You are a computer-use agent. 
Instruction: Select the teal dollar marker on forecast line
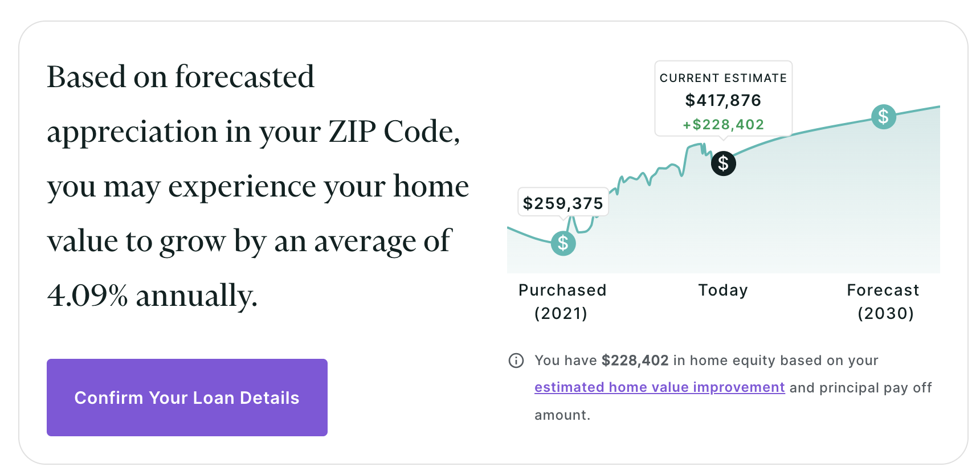click(884, 117)
